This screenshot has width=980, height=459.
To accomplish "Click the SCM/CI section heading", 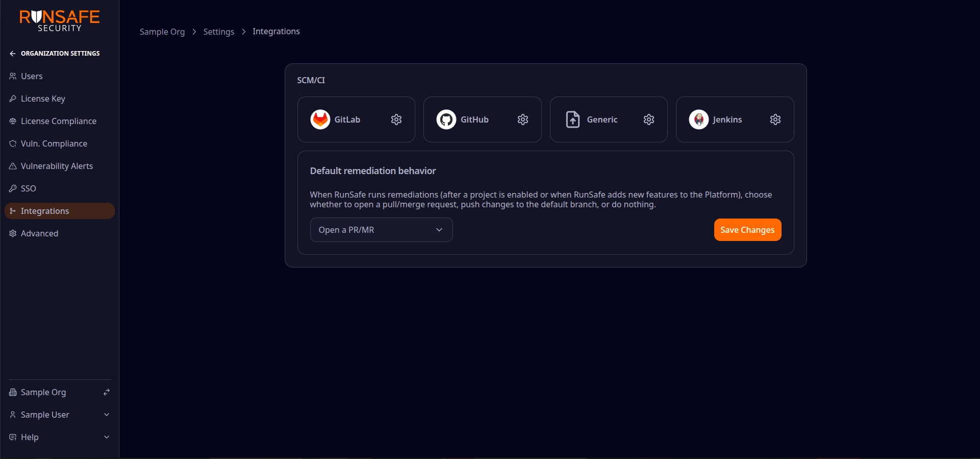I will pos(311,80).
